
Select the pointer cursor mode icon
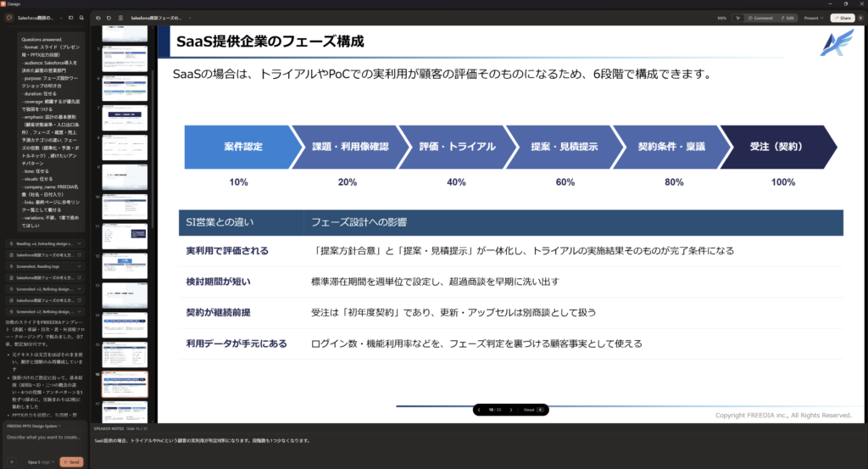point(737,18)
